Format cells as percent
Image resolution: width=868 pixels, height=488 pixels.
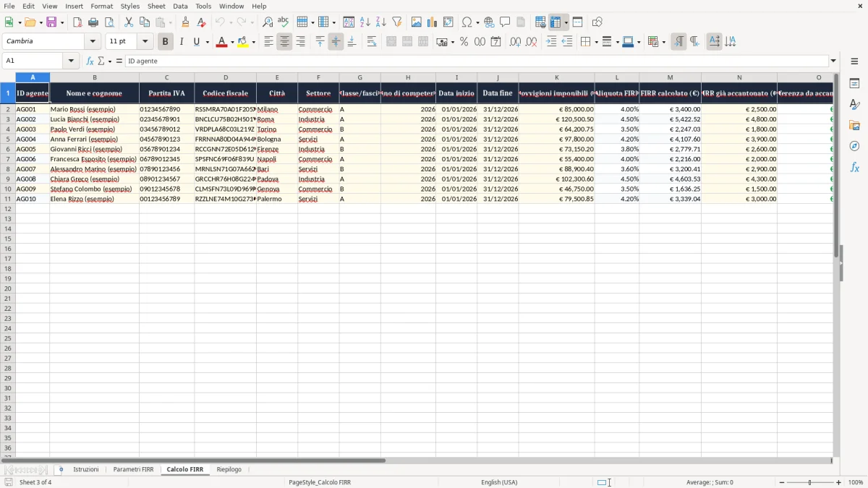464,42
